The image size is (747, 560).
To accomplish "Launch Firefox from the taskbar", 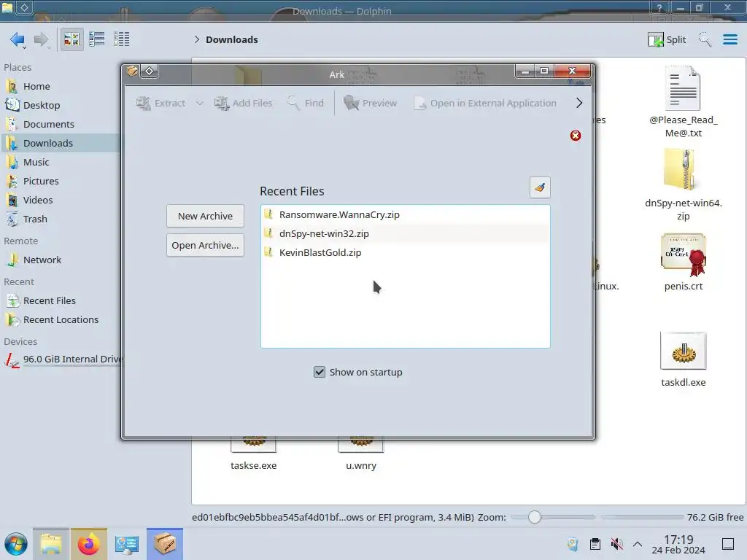I will 88,544.
